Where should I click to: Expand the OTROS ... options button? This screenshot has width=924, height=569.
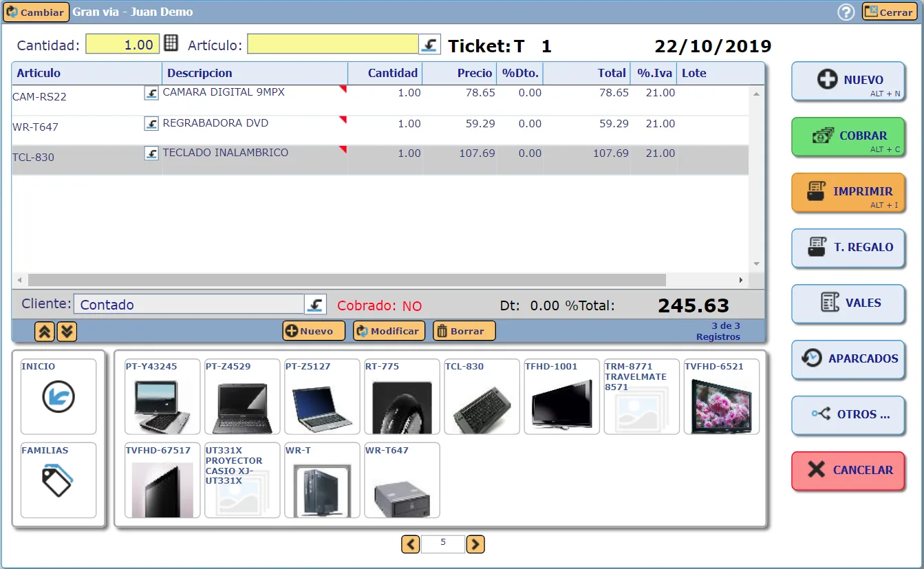click(848, 414)
